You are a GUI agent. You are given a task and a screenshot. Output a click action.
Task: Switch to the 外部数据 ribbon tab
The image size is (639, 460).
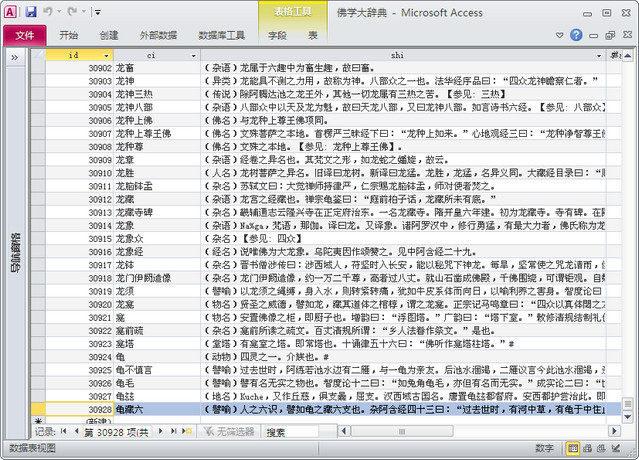[x=158, y=35]
